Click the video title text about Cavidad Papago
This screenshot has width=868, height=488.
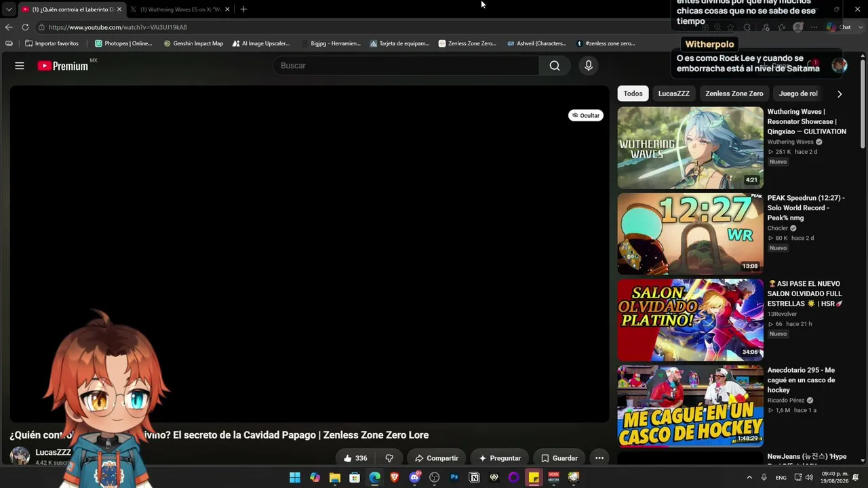(219, 435)
